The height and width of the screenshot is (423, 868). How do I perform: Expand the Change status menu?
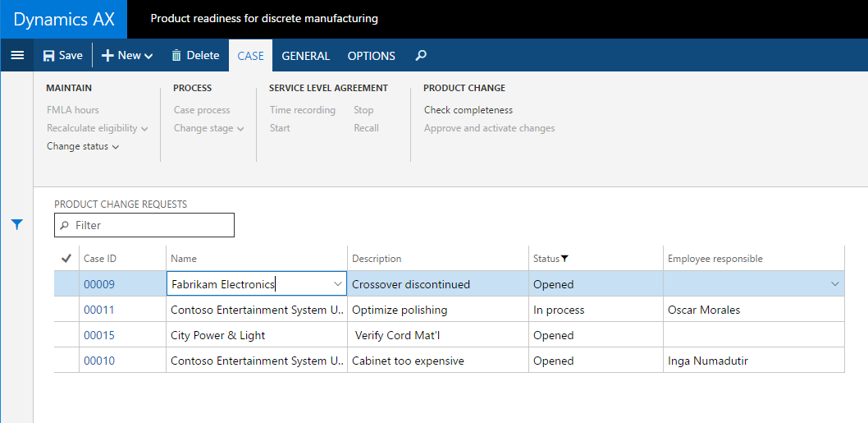[83, 146]
